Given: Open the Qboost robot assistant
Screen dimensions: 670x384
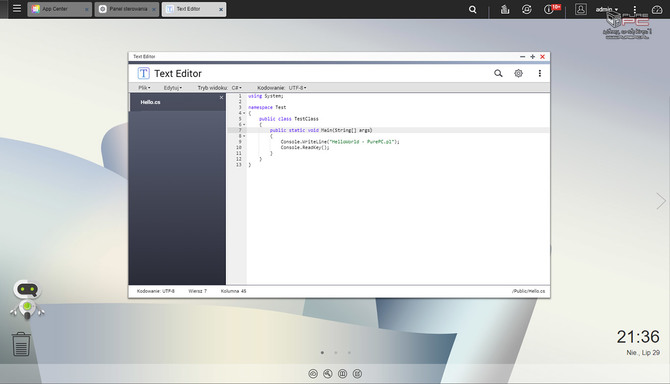Looking at the screenshot, I should (27, 299).
